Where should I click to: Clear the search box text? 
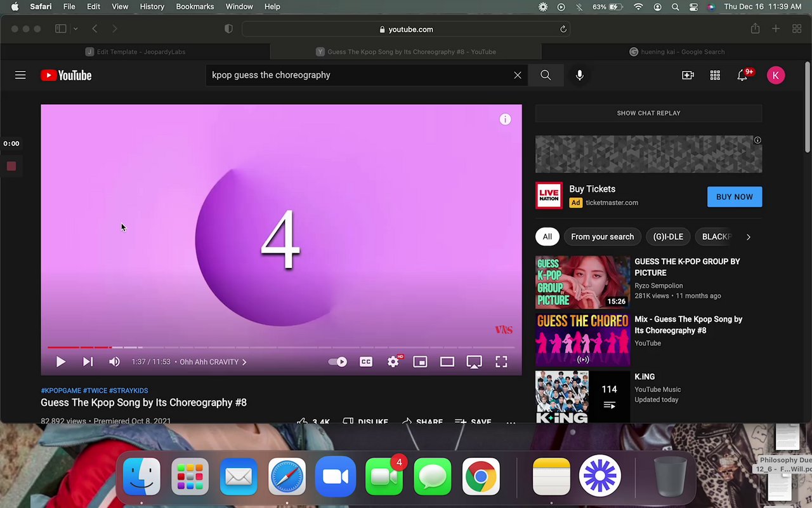(x=518, y=75)
